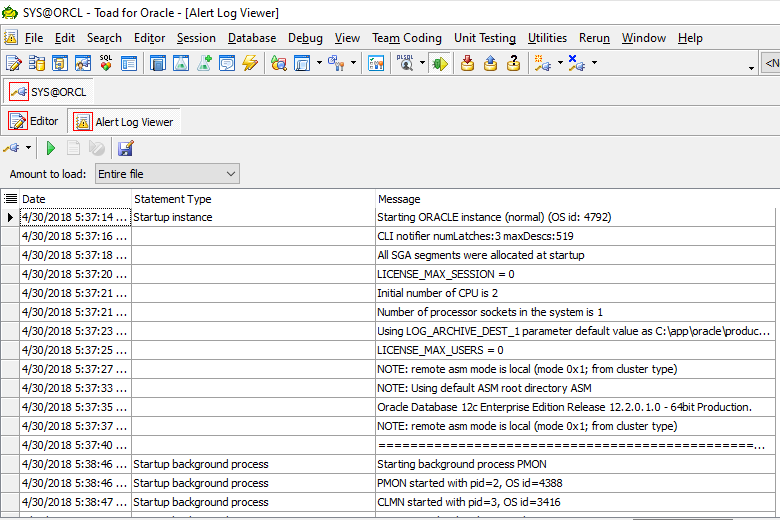Click the checklist chart toolbar icon
780x520 pixels.
tap(376, 63)
